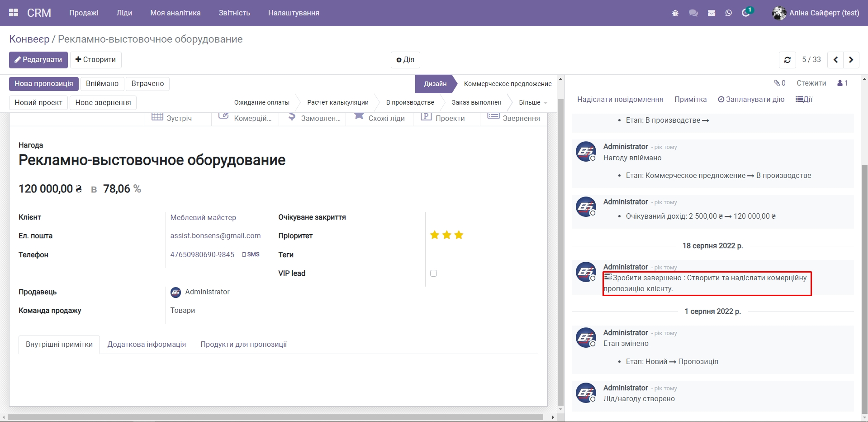Switch to Внутрішні примітки tab
The height and width of the screenshot is (422, 868).
point(59,345)
